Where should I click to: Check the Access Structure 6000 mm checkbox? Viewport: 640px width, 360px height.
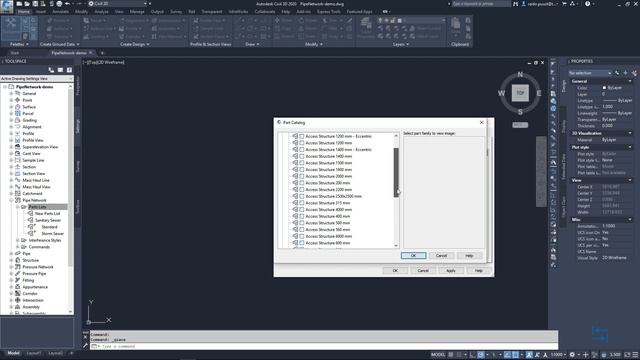[x=302, y=236]
